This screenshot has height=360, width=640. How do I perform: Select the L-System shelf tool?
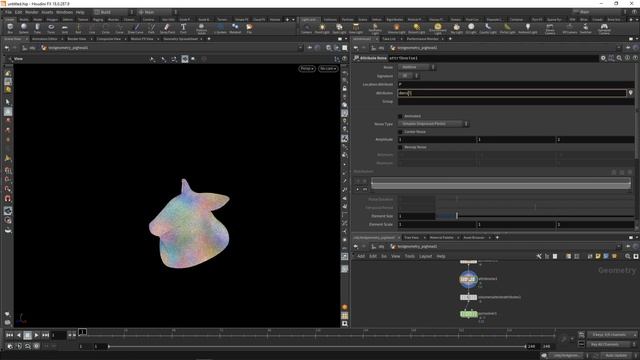220,28
